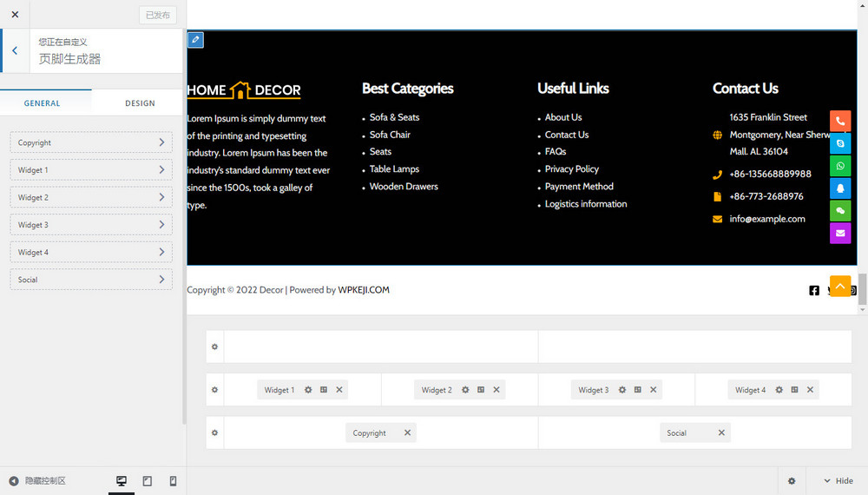Screen dimensions: 868x495
Task: Open Widget 1 layout icon in builder
Action: pos(324,390)
